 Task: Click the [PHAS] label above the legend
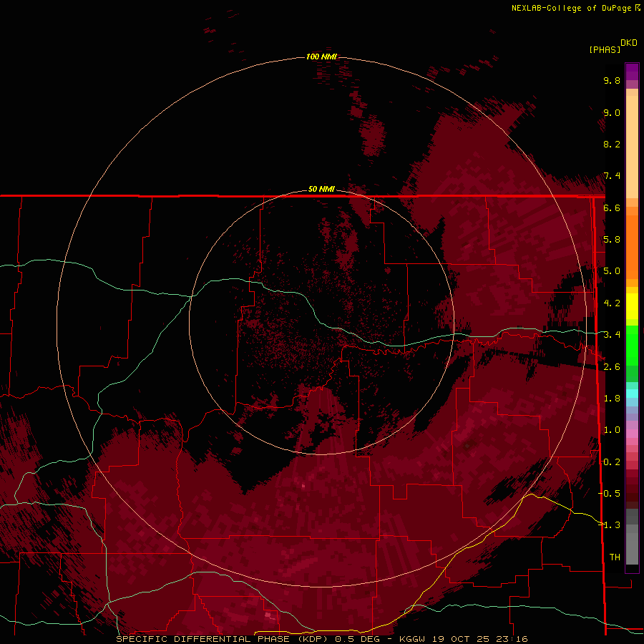[x=605, y=49]
